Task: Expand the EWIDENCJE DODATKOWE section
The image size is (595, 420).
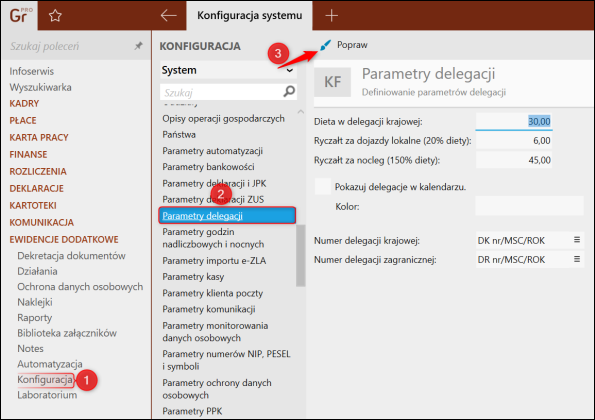Action: pos(64,239)
